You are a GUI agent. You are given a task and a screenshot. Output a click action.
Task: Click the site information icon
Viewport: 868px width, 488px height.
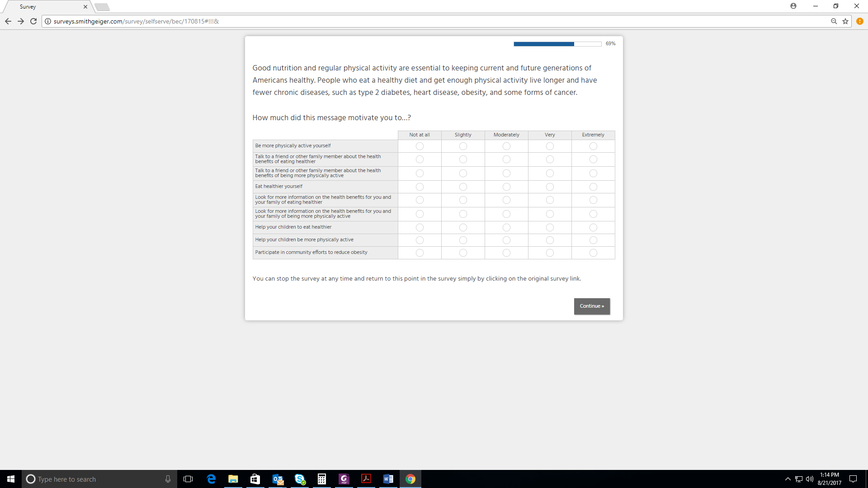coord(48,21)
